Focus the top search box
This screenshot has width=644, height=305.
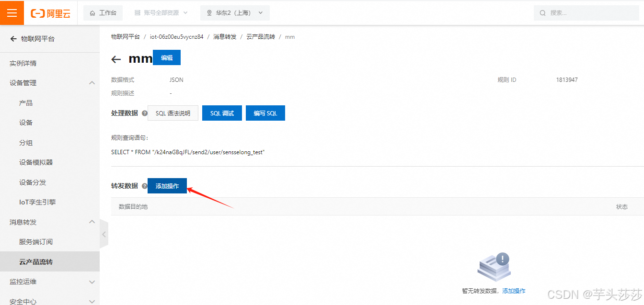pos(586,13)
